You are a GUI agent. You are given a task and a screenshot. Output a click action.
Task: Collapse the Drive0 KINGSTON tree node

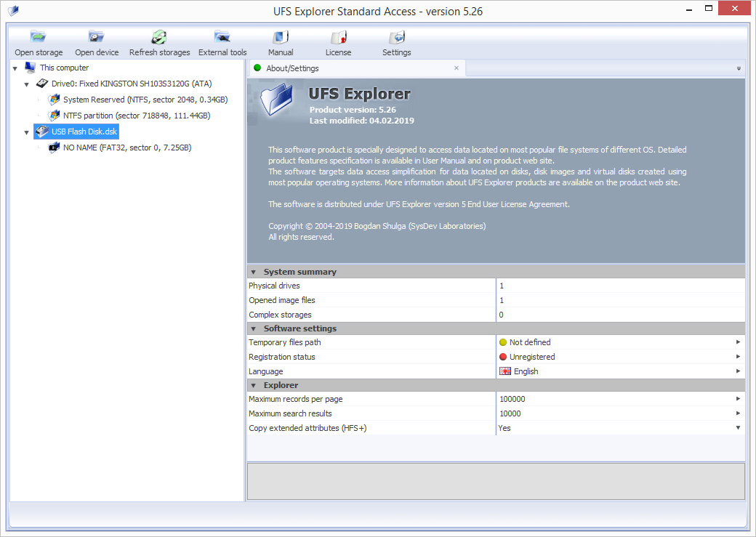point(26,84)
